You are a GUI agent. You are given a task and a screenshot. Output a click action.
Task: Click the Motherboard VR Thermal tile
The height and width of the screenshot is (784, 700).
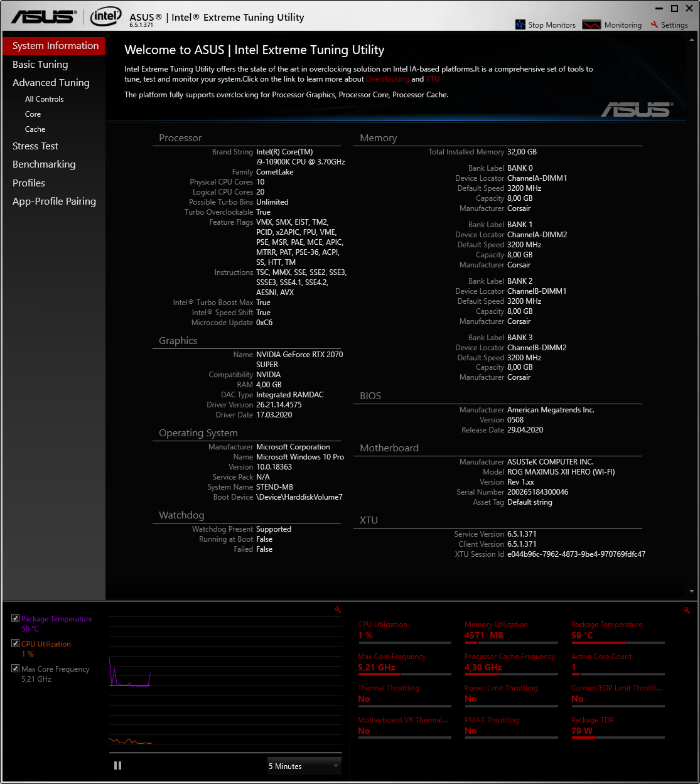pyautogui.click(x=404, y=728)
